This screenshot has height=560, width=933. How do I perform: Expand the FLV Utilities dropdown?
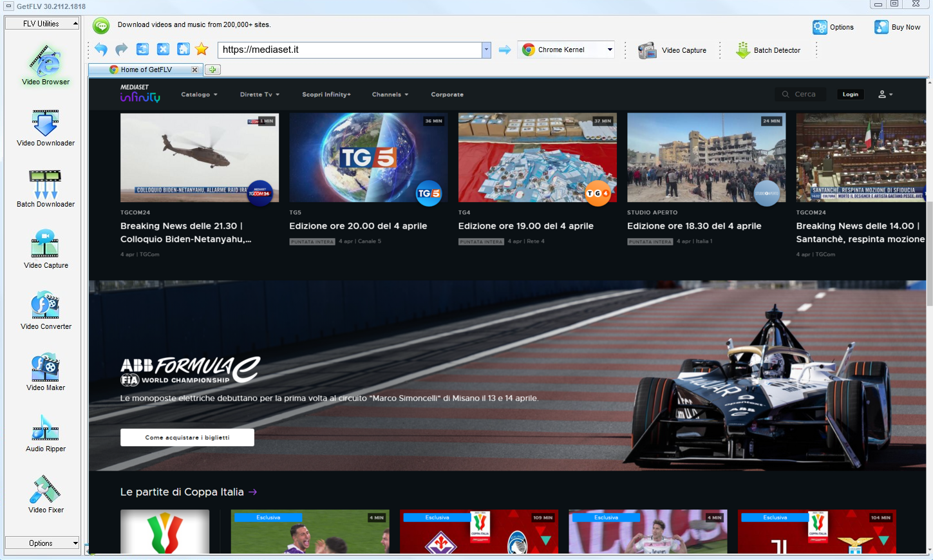coord(42,23)
